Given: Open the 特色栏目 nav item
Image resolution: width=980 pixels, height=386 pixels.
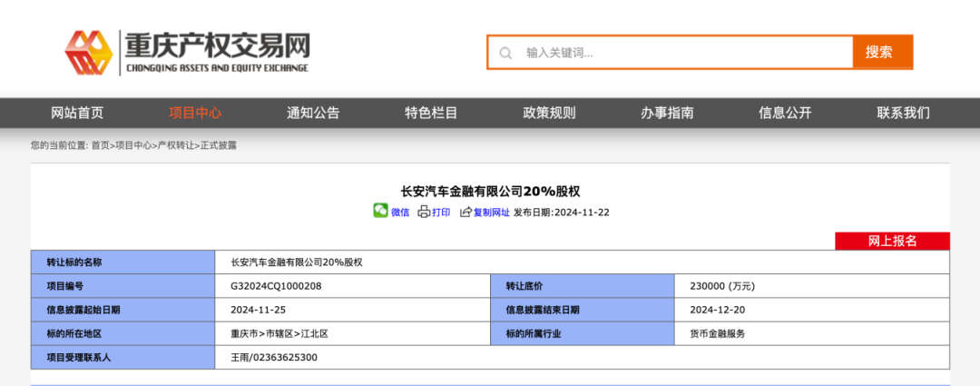Looking at the screenshot, I should point(431,114).
